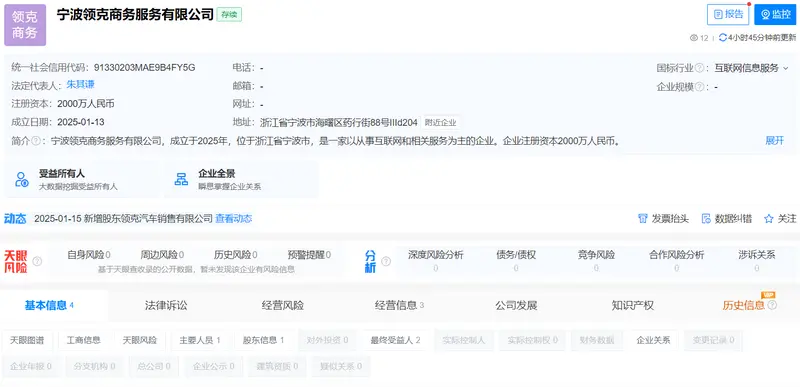
Task: Select the 天眼图谱 sub-tab
Action: point(27,340)
